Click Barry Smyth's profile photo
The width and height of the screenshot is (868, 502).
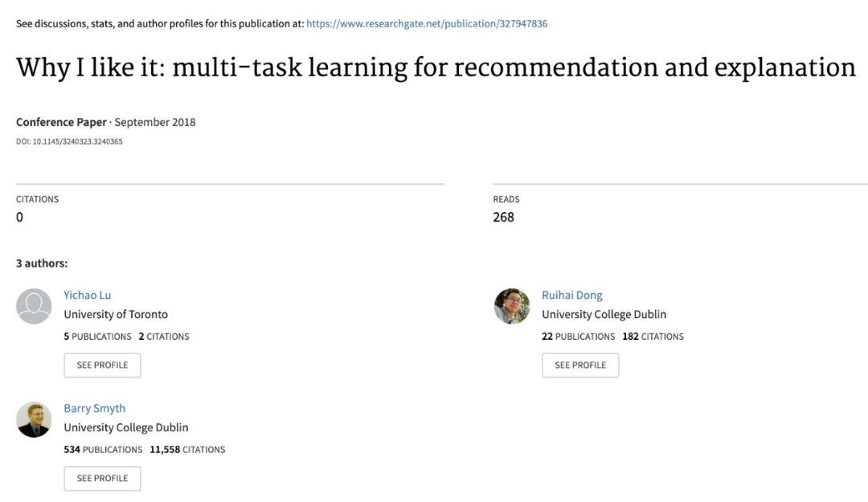pos(34,419)
